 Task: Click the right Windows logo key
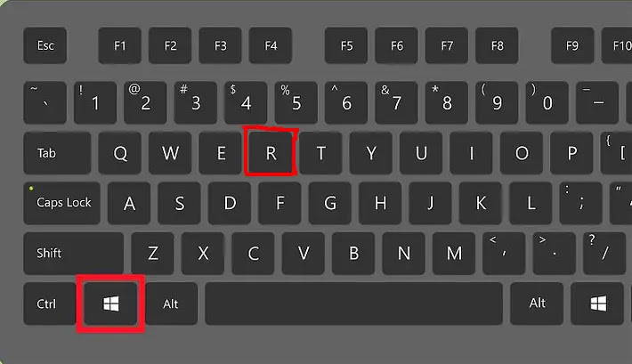597,303
